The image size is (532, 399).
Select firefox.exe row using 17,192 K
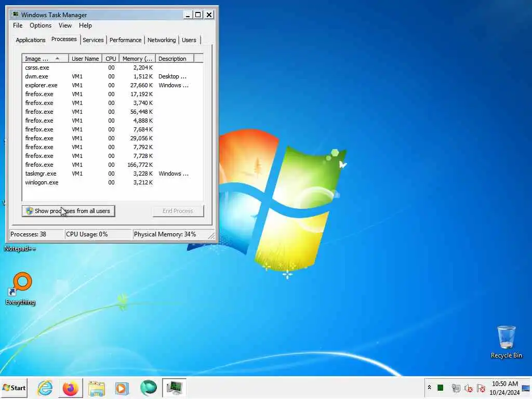coord(113,94)
